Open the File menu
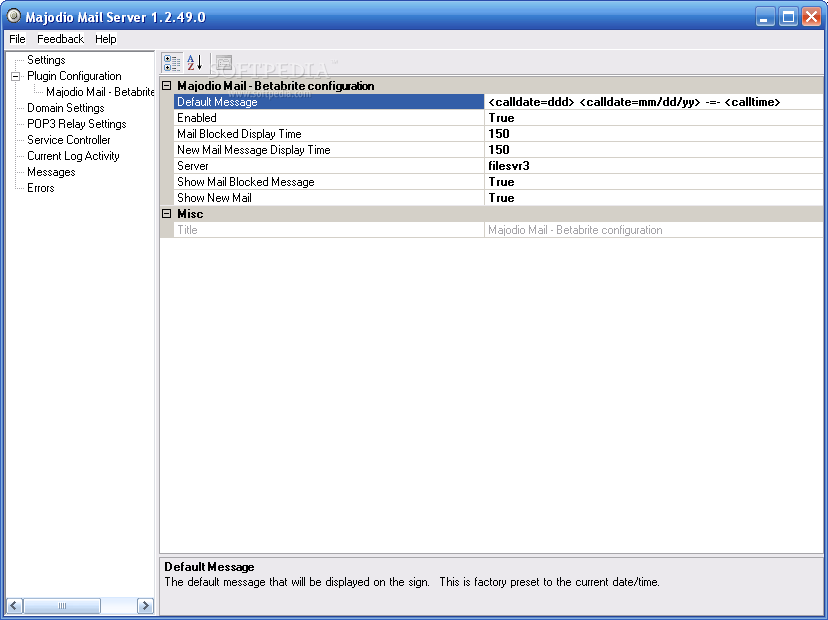This screenshot has width=828, height=620. coord(17,39)
